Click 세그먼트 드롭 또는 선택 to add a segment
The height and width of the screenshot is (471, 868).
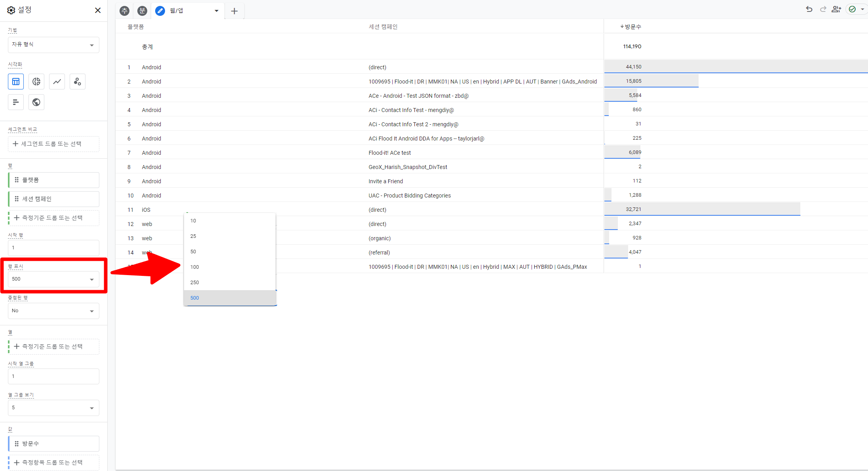tap(53, 144)
